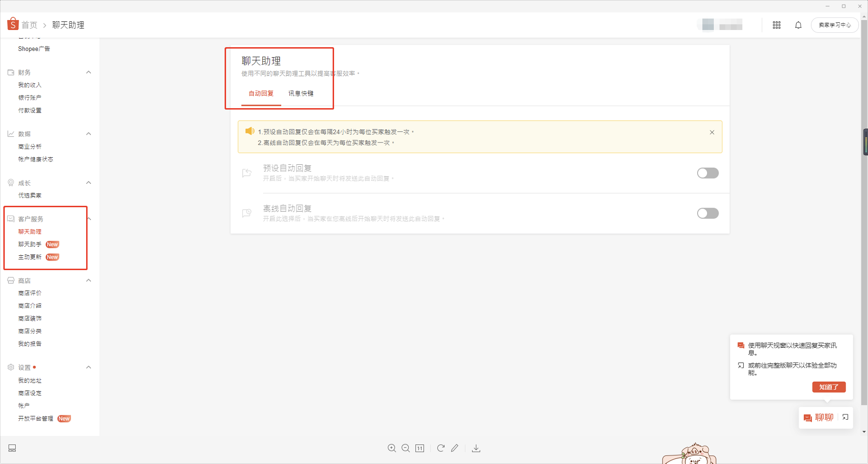Enable the 离线自动回复 toggle

coord(708,213)
